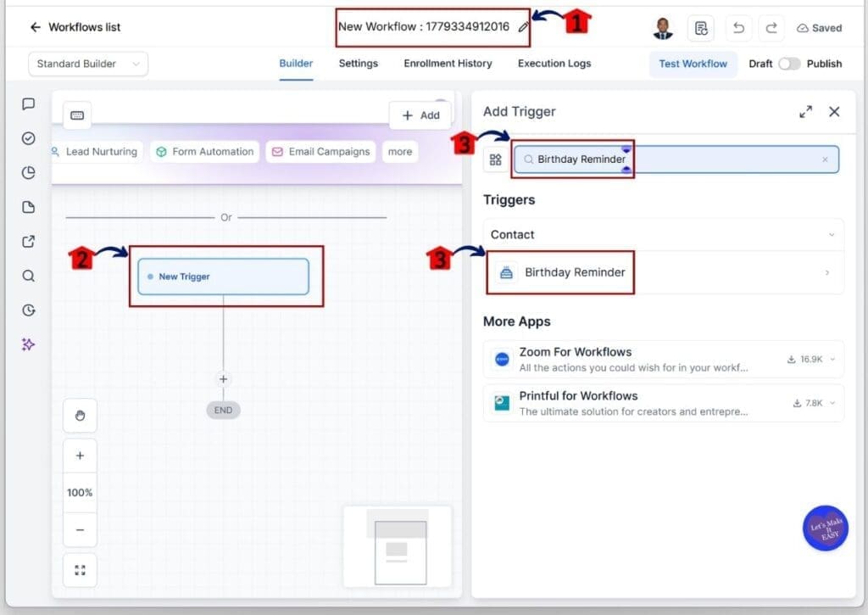Image resolution: width=868 pixels, height=615 pixels.
Task: Open Execution Logs tab
Action: point(554,63)
